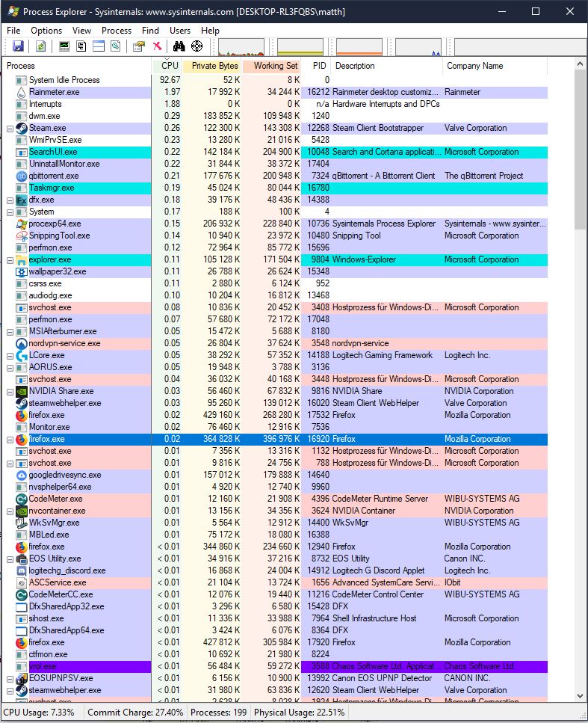This screenshot has height=723, width=588.
Task: Collapse the System process tree node
Action: (x=10, y=212)
